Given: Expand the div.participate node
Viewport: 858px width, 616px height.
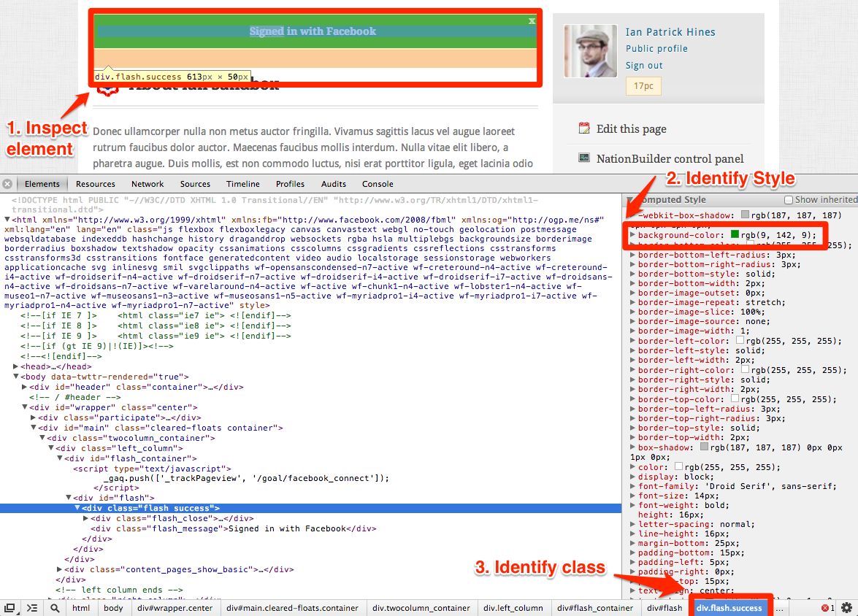Looking at the screenshot, I should (x=34, y=417).
